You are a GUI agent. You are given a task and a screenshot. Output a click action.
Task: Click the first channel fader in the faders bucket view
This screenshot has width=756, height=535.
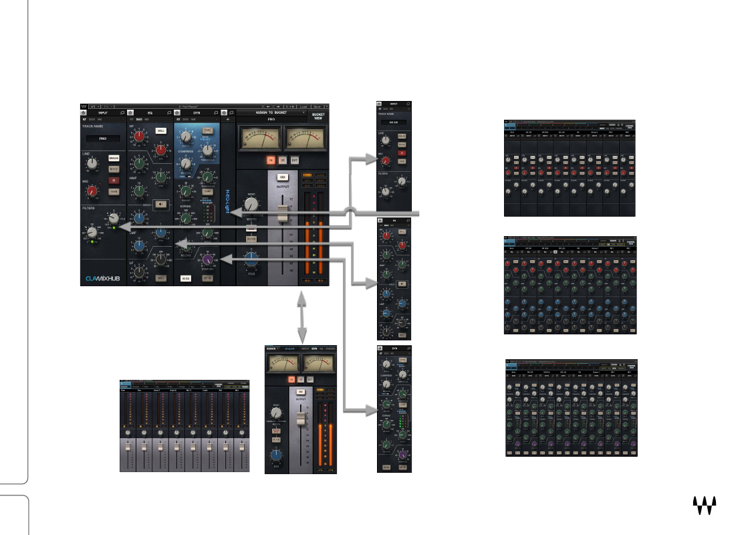click(x=128, y=447)
